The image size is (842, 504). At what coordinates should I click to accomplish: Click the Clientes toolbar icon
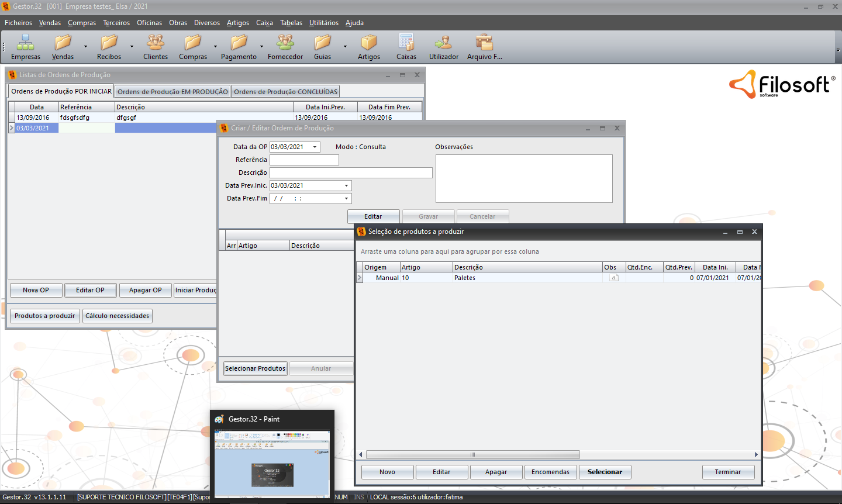point(155,43)
